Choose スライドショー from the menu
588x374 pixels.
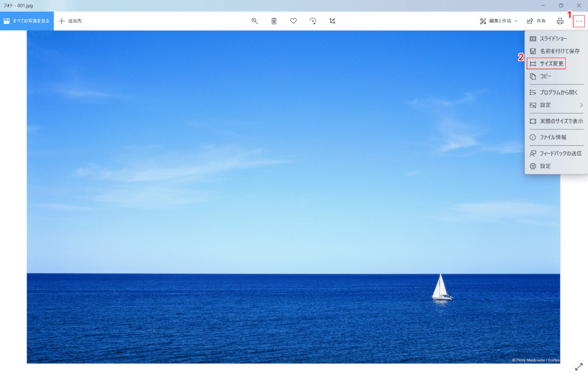pos(553,39)
